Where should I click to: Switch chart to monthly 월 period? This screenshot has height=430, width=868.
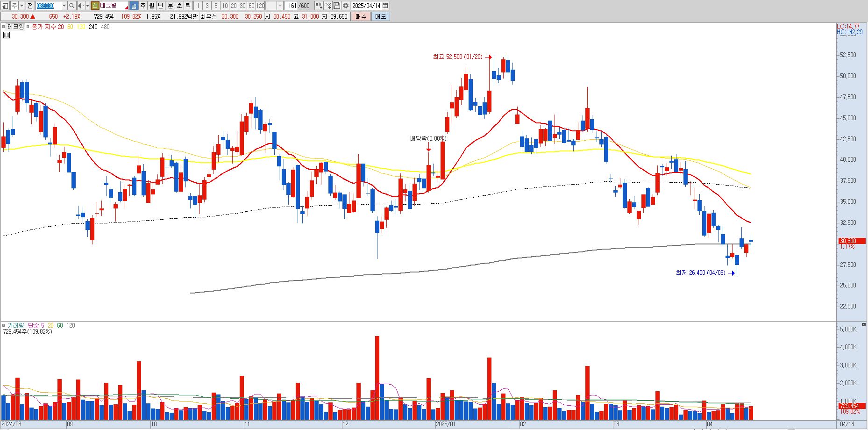152,6
